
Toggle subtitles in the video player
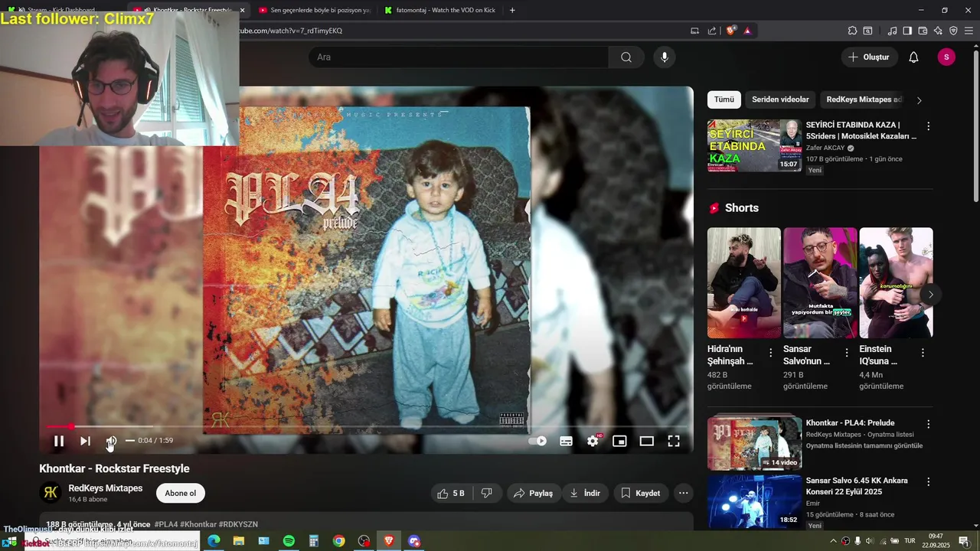567,441
